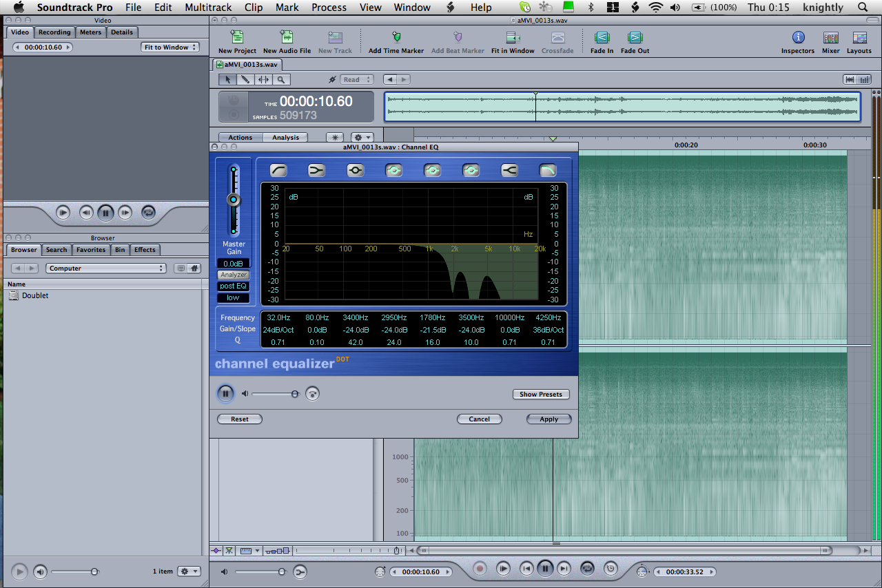Screen dimensions: 882x588
Task: Click the asterisk button beside Analysis
Action: point(334,138)
